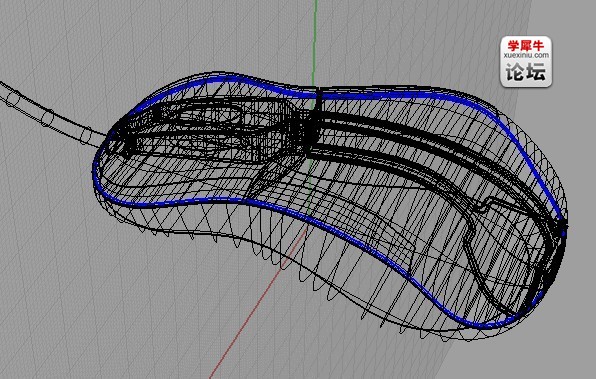
Task: Select the red 学犀牛 text in the logo
Action: coord(526,46)
